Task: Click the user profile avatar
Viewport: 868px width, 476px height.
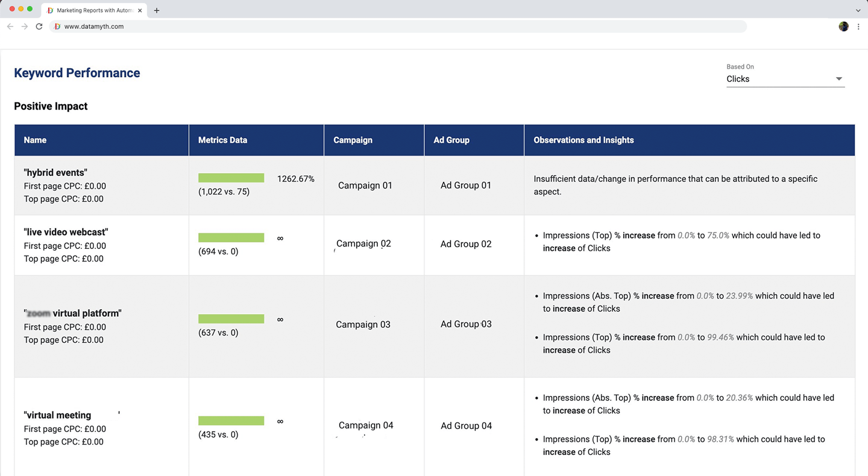Action: point(843,27)
